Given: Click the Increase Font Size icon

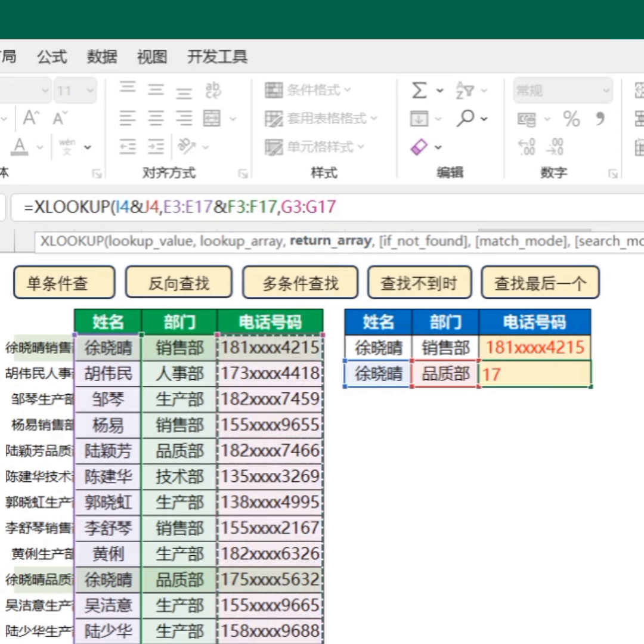Looking at the screenshot, I should coord(30,118).
